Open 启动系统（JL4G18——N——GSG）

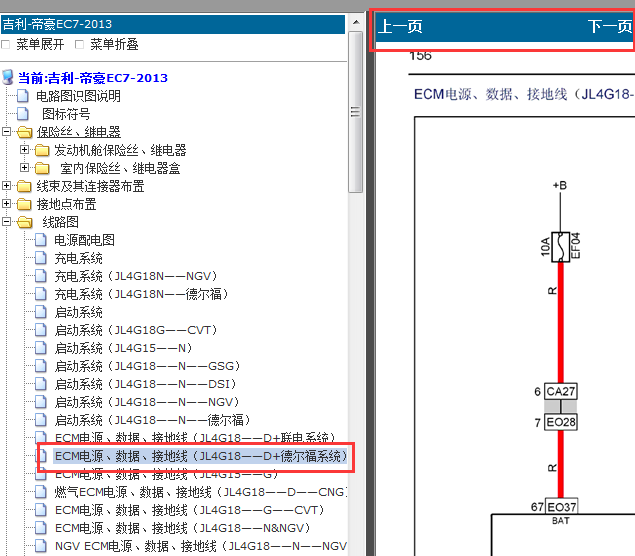point(147,366)
